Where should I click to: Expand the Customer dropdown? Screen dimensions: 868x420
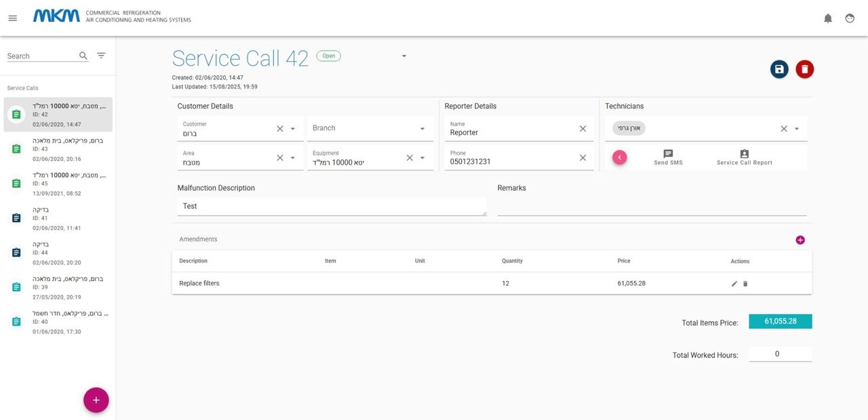pos(293,129)
